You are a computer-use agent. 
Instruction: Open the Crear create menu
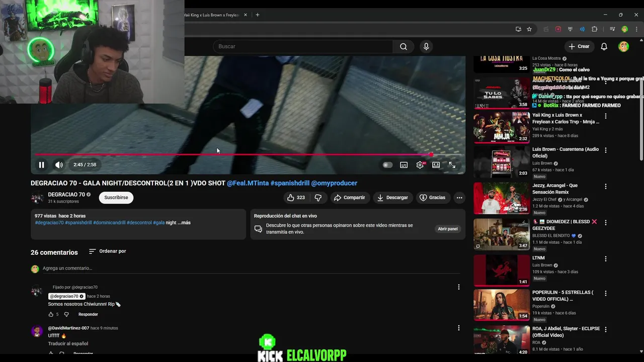click(579, 46)
